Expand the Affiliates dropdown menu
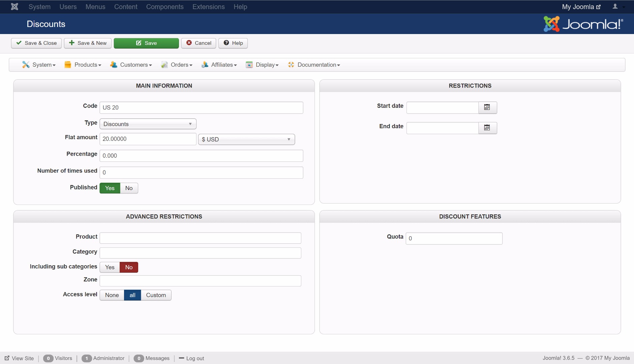Image resolution: width=634 pixels, height=364 pixels. pyautogui.click(x=219, y=65)
